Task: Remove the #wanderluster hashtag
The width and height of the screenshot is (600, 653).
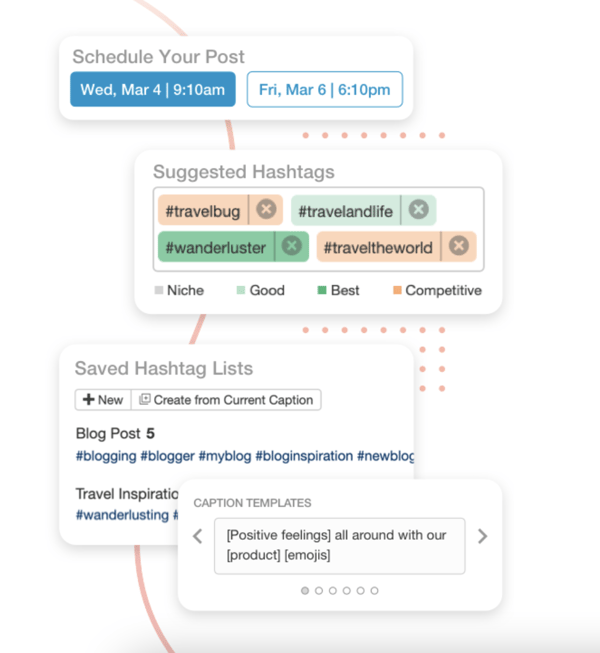Action: click(291, 246)
